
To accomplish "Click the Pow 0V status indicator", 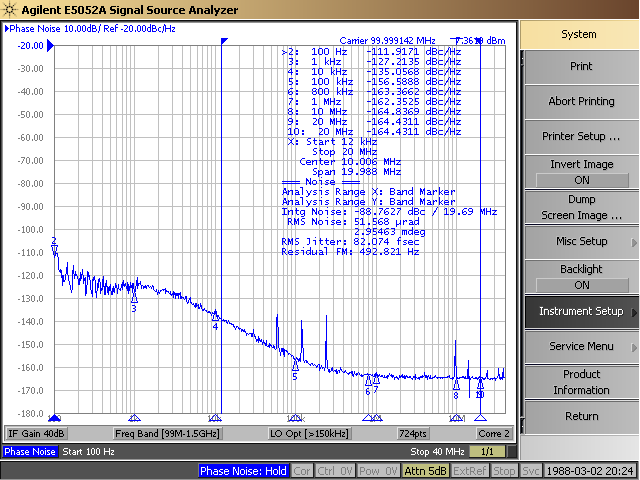I will (378, 471).
